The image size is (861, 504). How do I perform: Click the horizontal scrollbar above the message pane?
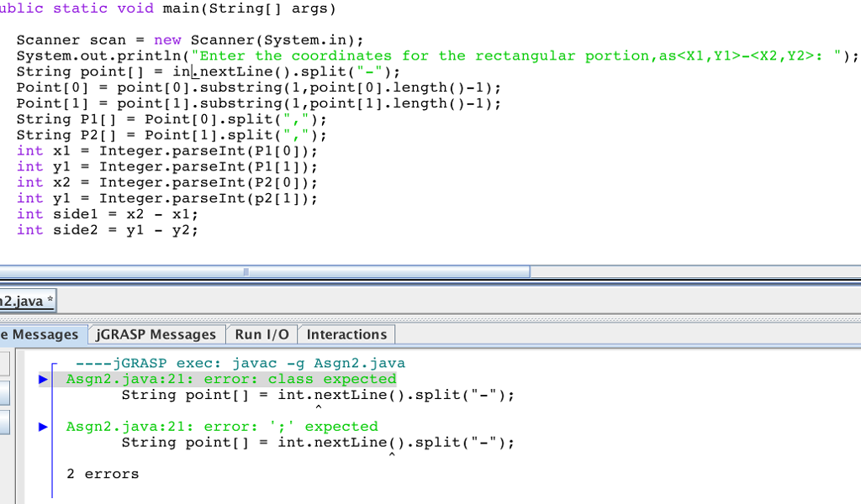(x=246, y=271)
